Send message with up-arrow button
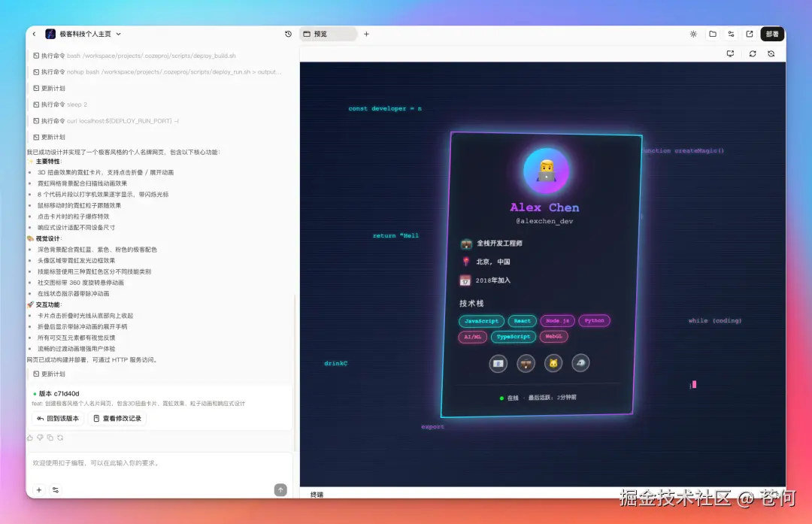 pos(280,490)
